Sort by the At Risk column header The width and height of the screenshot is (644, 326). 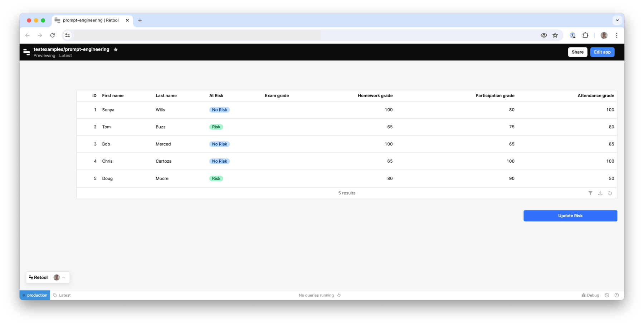click(x=216, y=96)
